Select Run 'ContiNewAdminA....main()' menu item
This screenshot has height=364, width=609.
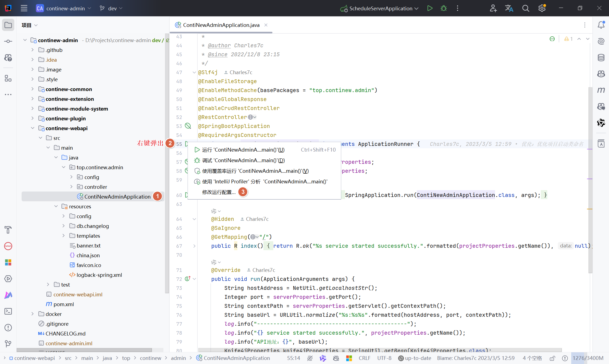264,150
